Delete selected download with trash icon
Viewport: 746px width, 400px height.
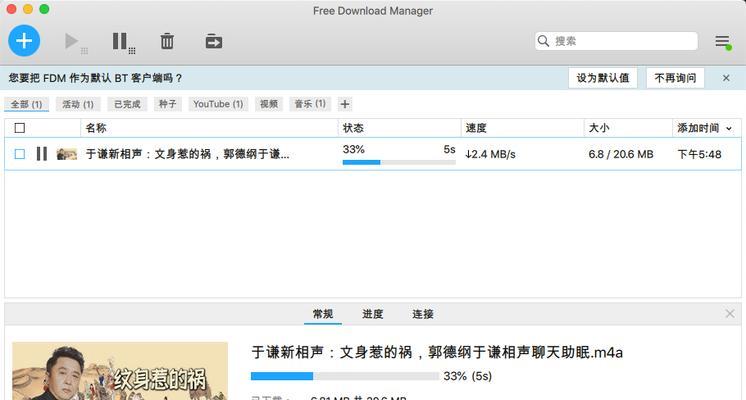167,41
